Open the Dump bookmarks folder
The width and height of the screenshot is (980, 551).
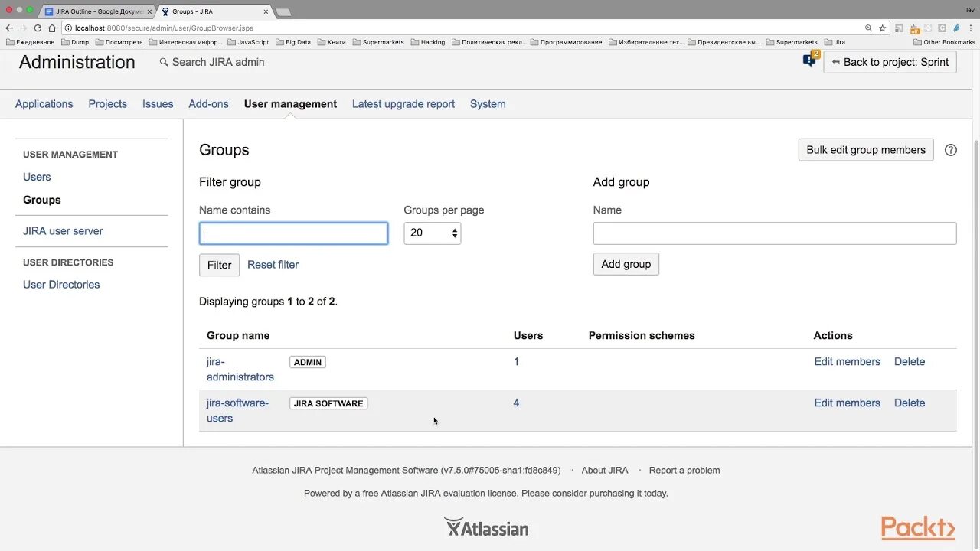pyautogui.click(x=75, y=42)
